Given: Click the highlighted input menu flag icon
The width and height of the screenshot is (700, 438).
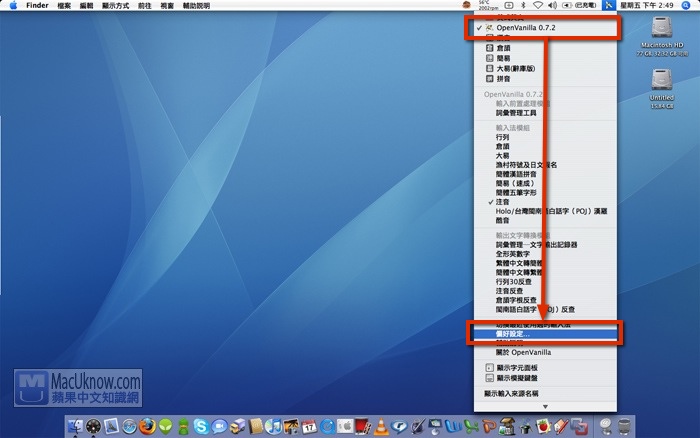Looking at the screenshot, I should point(608,5).
